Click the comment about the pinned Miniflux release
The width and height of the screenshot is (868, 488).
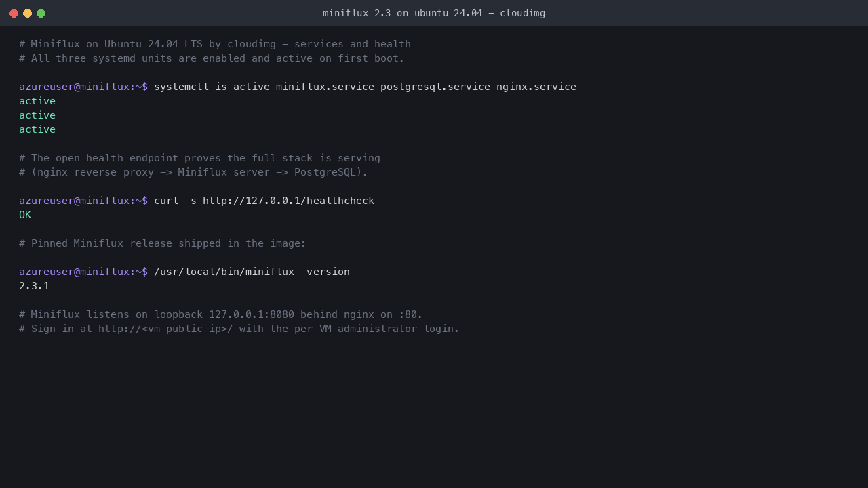[x=163, y=243]
